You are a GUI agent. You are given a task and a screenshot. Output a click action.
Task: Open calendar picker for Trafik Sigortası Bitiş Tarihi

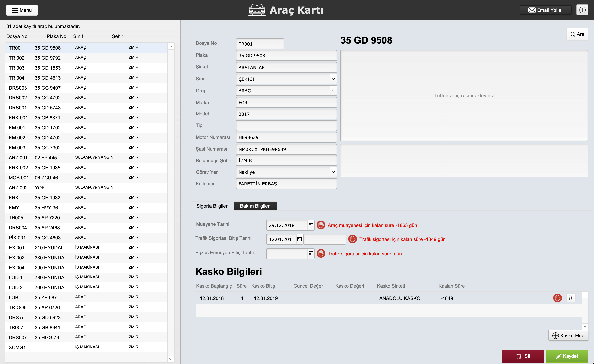[x=299, y=239]
